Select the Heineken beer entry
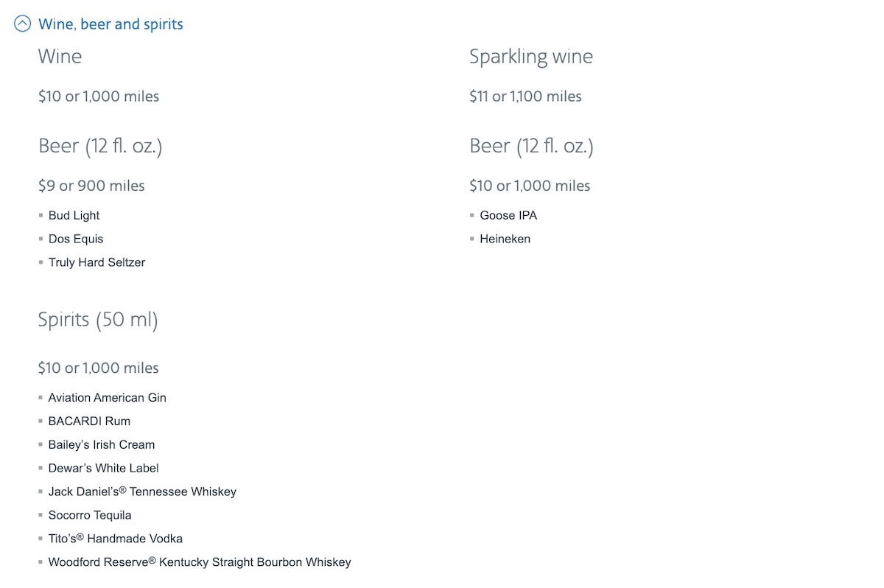Image resolution: width=884 pixels, height=588 pixels. (x=505, y=239)
